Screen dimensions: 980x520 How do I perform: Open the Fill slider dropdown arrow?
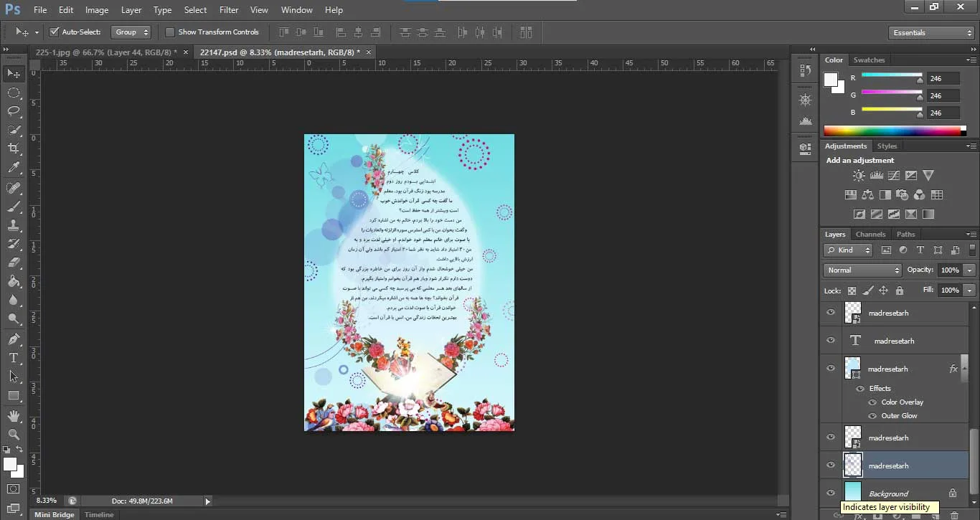970,290
